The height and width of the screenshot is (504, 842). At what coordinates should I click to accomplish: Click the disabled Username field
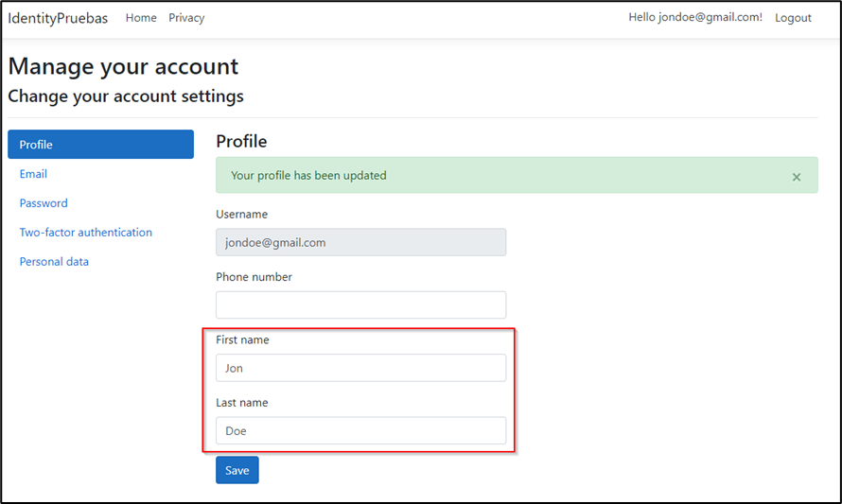[x=360, y=242]
